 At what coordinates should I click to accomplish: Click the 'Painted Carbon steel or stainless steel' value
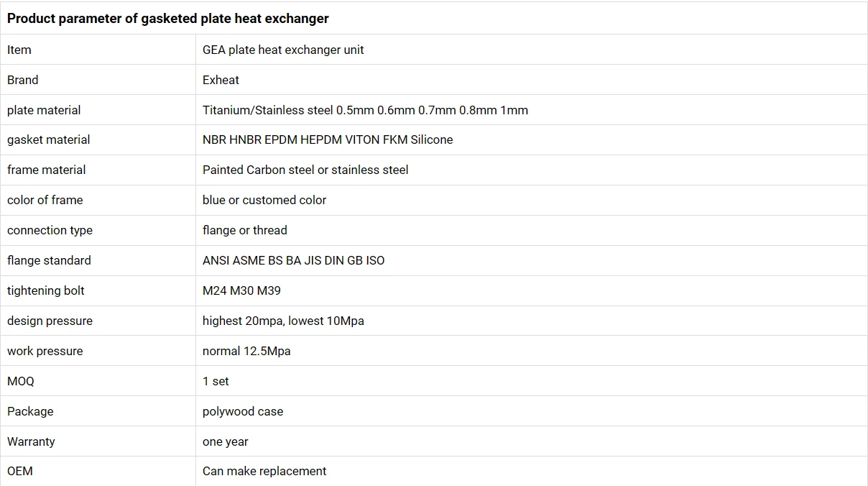[305, 170]
